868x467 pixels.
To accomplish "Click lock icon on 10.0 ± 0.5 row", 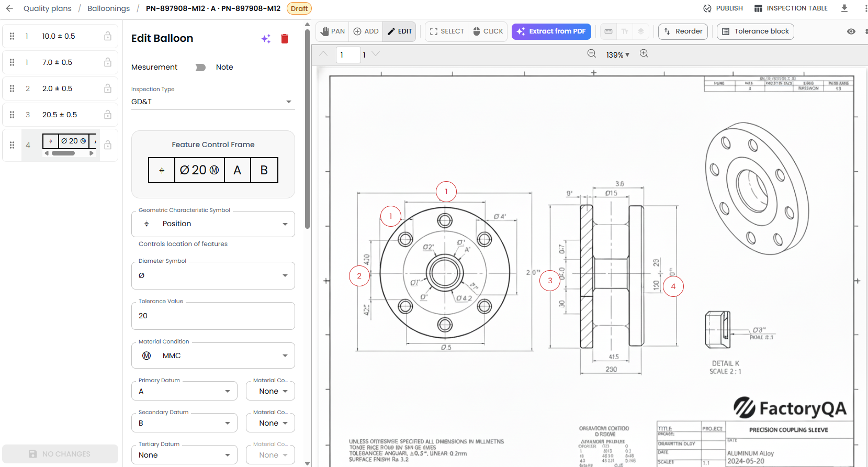I will click(107, 36).
